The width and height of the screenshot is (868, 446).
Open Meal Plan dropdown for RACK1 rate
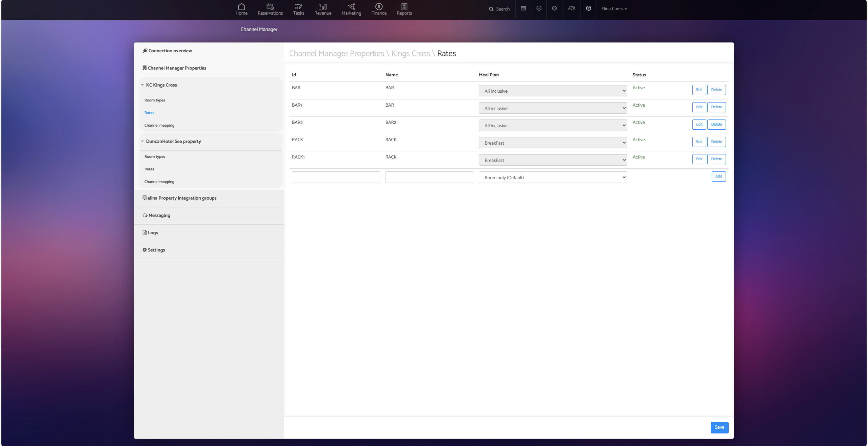(553, 160)
